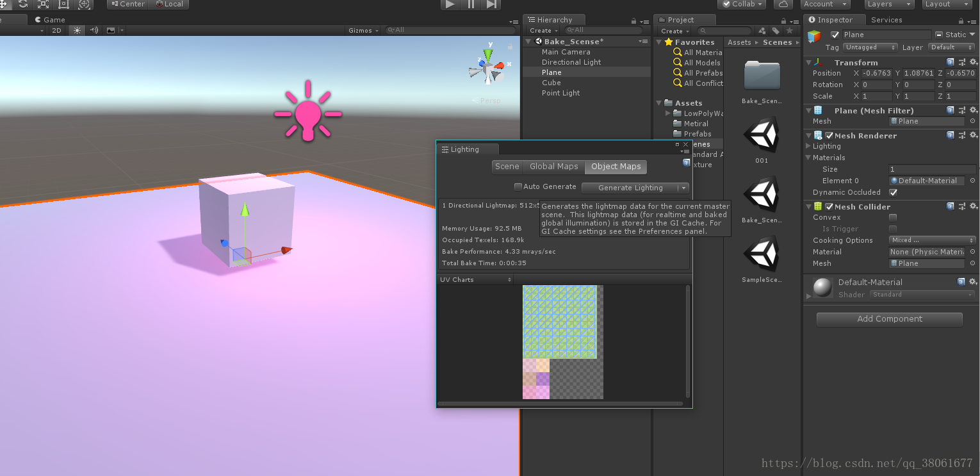Click the Mesh Filter mesh object picker circle
Screen dimensions: 980x476
(972, 121)
